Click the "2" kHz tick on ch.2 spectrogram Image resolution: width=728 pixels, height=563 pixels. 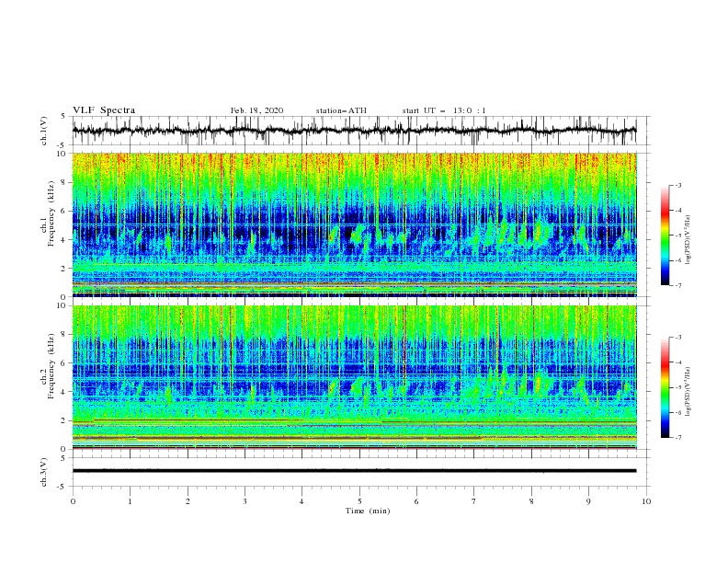64,420
